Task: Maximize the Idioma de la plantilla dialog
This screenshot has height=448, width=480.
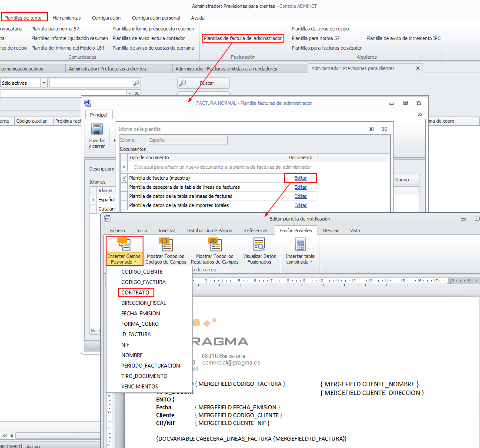Action: coord(371,129)
